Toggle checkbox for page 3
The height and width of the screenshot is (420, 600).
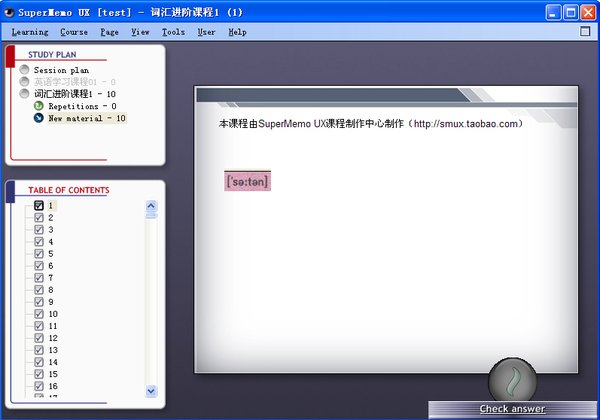pos(39,230)
